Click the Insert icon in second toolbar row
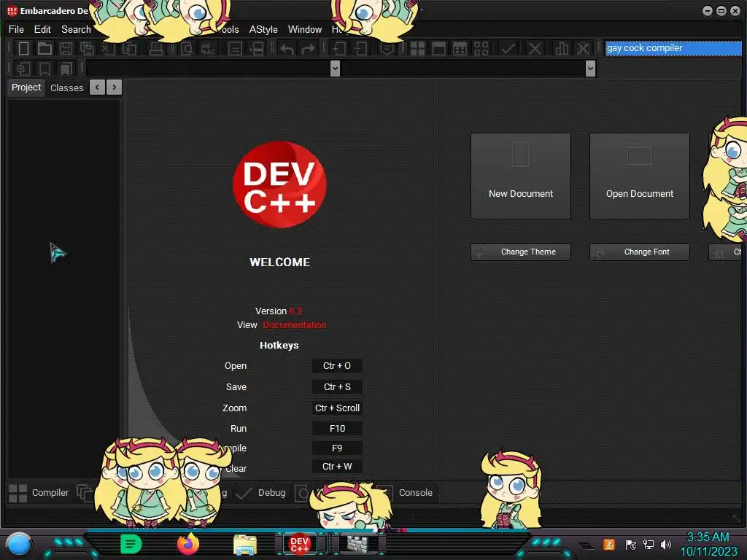Viewport: 747px width, 560px height. coord(23,69)
